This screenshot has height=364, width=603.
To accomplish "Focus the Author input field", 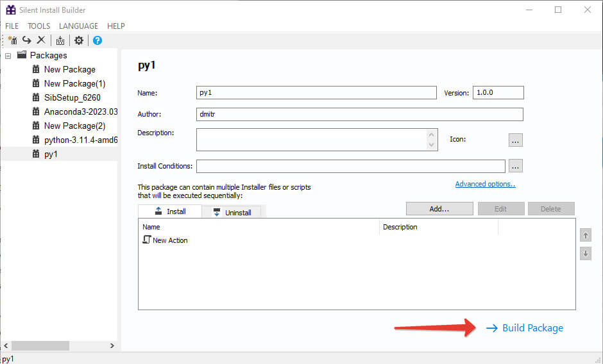I will tap(360, 114).
